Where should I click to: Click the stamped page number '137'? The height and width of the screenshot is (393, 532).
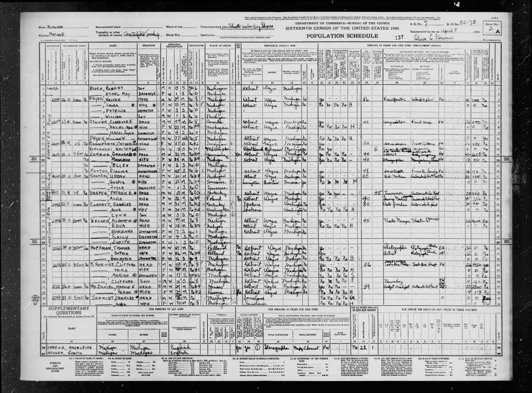coord(399,38)
